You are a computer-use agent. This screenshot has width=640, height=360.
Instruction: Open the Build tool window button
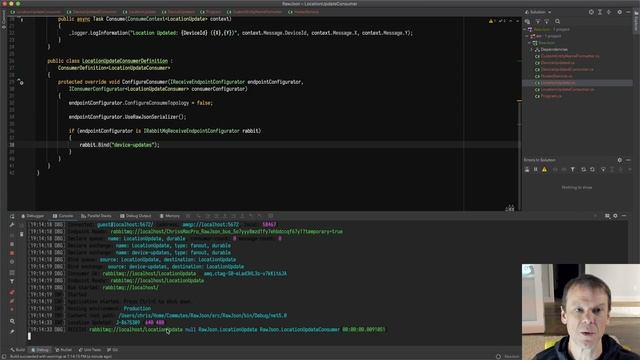[18, 350]
